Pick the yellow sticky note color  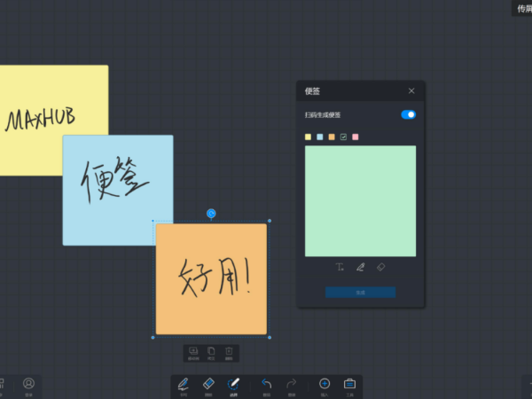click(x=309, y=137)
